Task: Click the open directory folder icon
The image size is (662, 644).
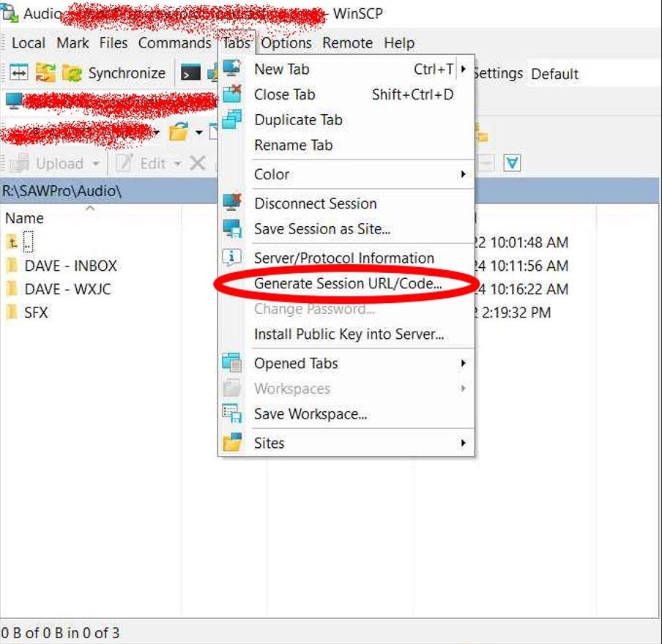Action: pos(179,132)
